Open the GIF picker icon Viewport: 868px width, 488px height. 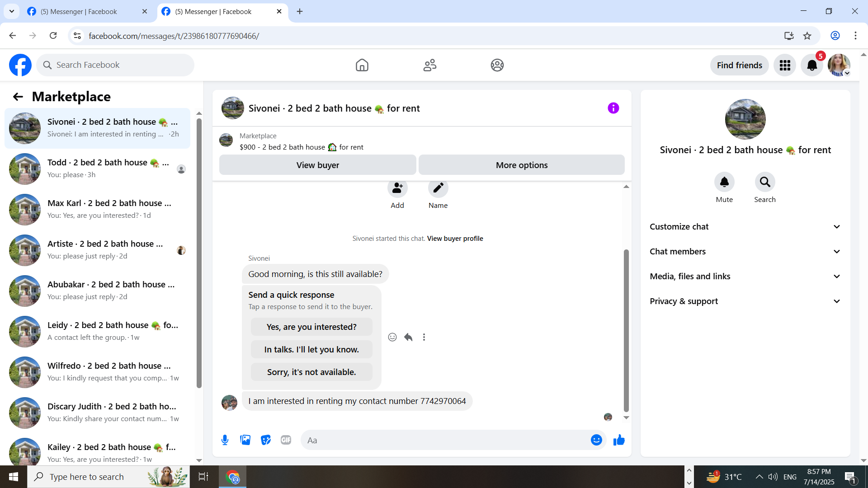(286, 440)
